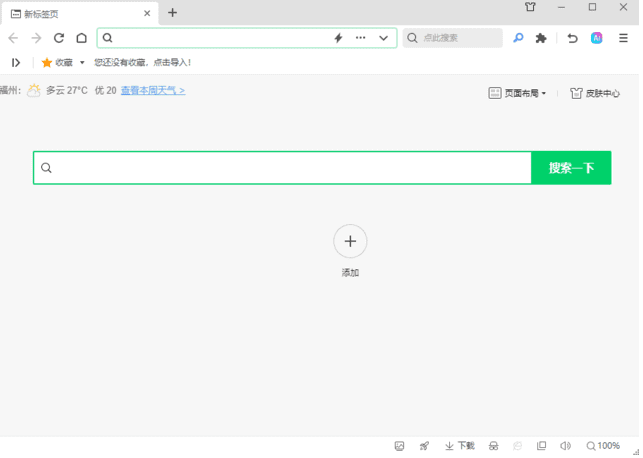643x458 pixels.
Task: Click the 优 20 air quality text
Action: coord(106,91)
